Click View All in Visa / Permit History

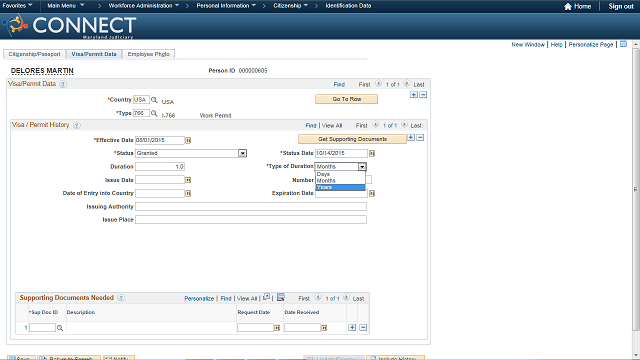point(332,126)
